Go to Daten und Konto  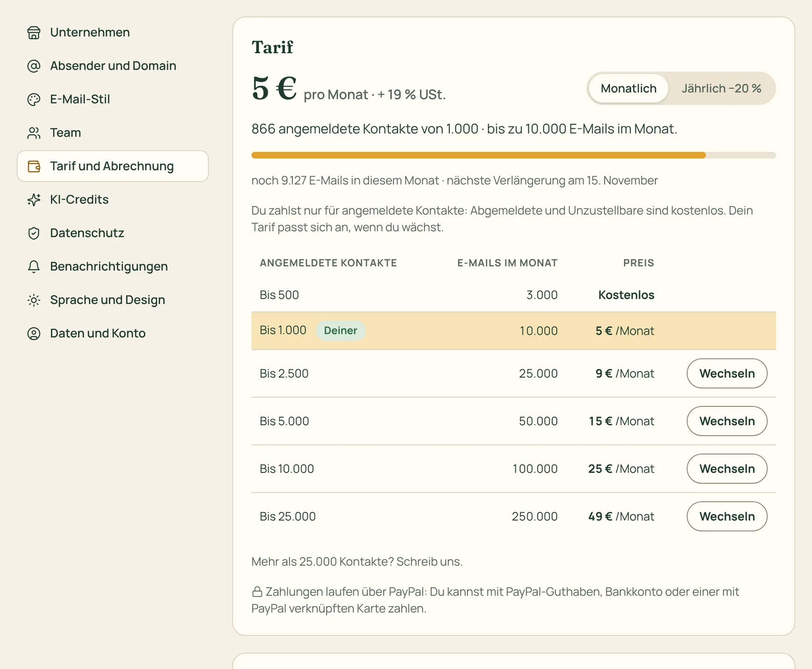tap(113, 333)
